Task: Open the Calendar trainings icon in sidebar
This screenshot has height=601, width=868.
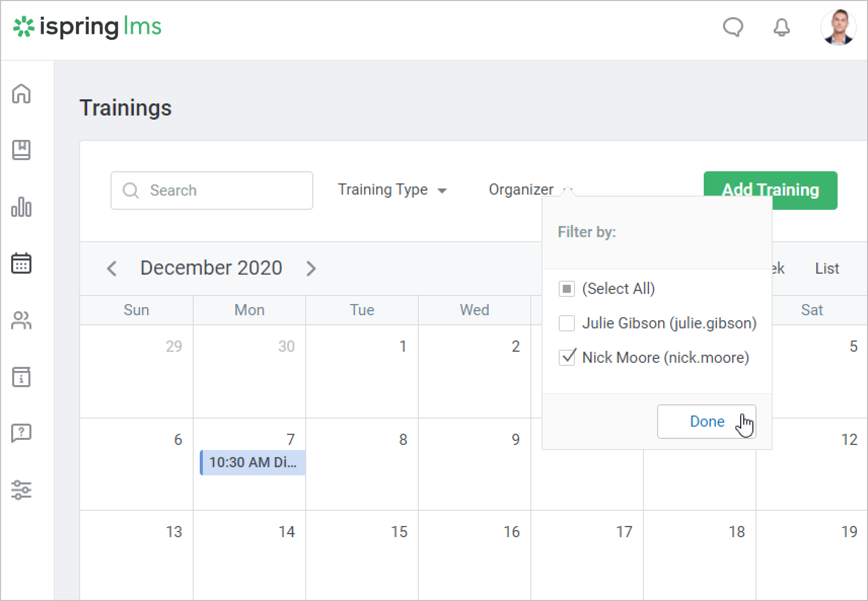Action: tap(21, 264)
